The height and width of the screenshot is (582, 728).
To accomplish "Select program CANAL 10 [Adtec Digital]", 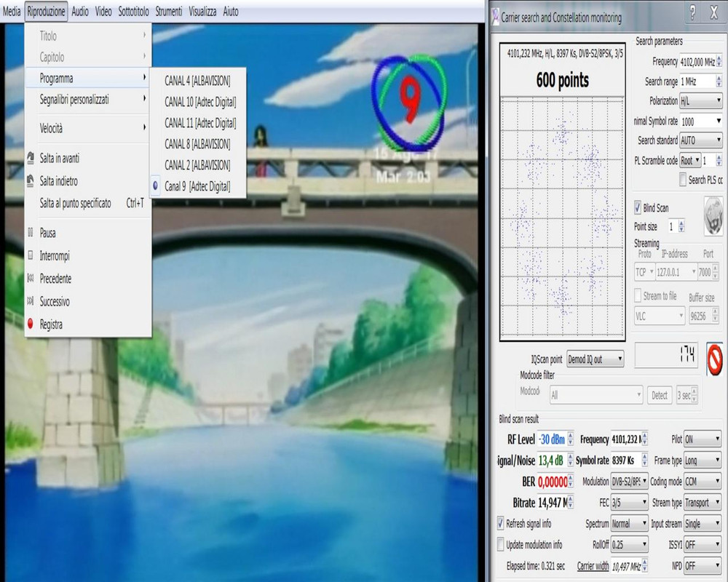I will pyautogui.click(x=197, y=102).
